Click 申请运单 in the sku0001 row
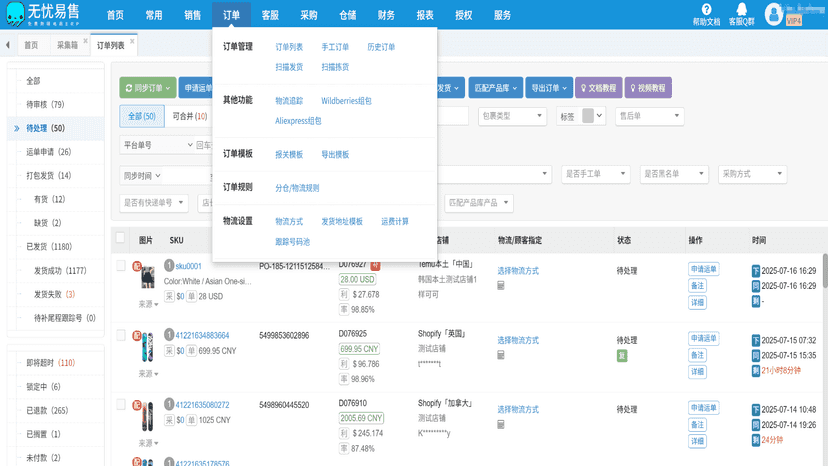 point(703,269)
